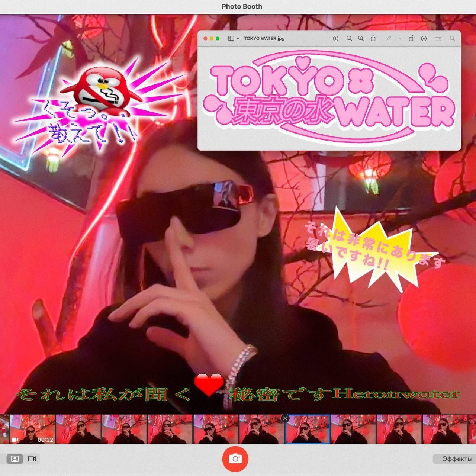Screen dimensions: 476x476
Task: Open the Inspector info icon in Preview
Action: pyautogui.click(x=335, y=38)
